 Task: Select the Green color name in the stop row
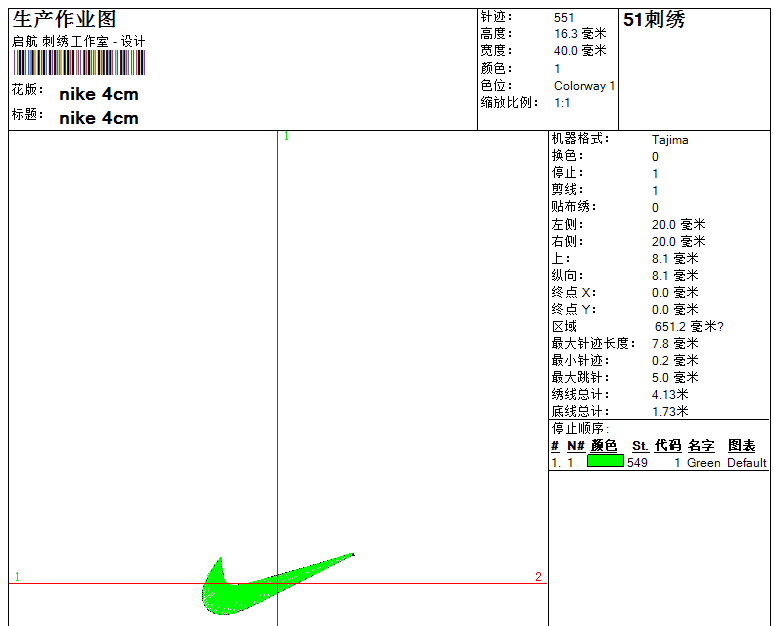pos(703,463)
